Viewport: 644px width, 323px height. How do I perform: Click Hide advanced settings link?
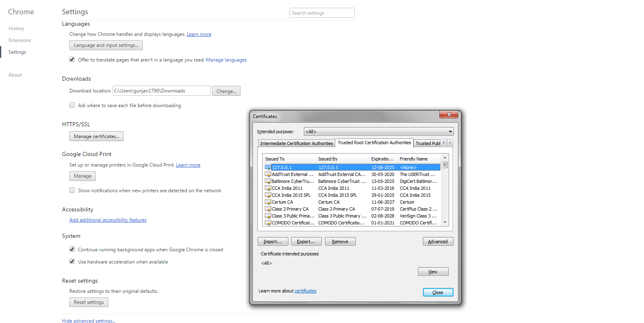[89, 321]
